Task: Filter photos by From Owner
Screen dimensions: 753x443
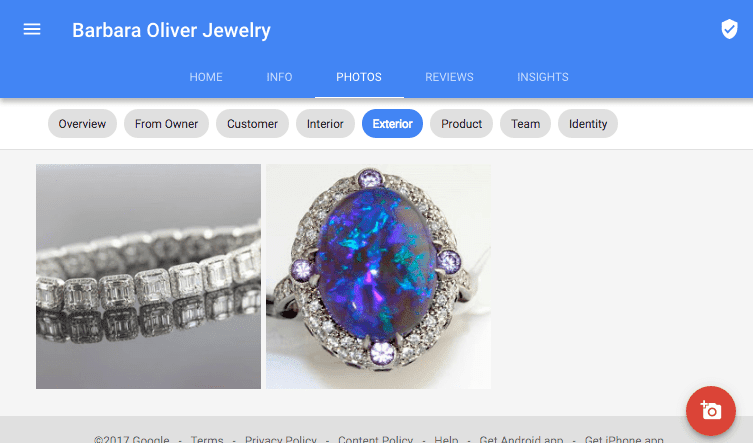Action: click(166, 124)
